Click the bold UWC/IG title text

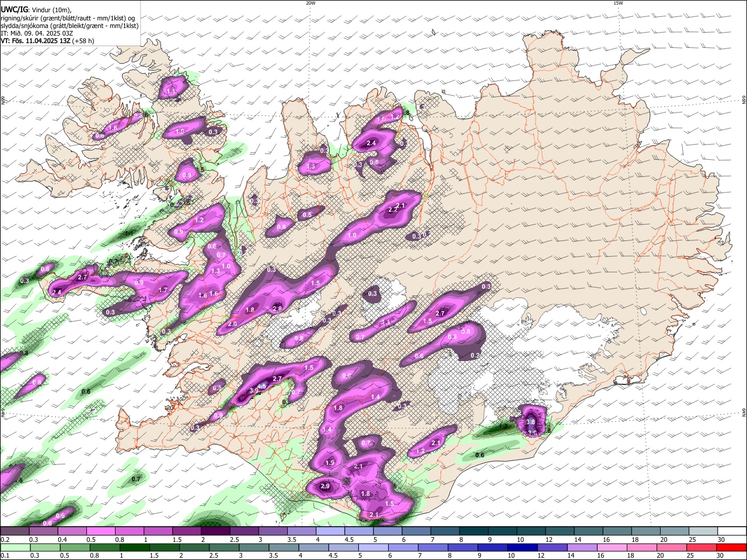pyautogui.click(x=14, y=10)
